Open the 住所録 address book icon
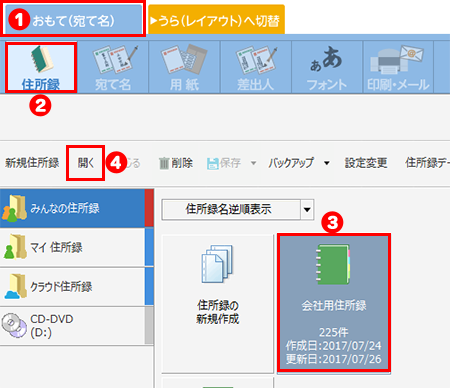 [x=41, y=68]
